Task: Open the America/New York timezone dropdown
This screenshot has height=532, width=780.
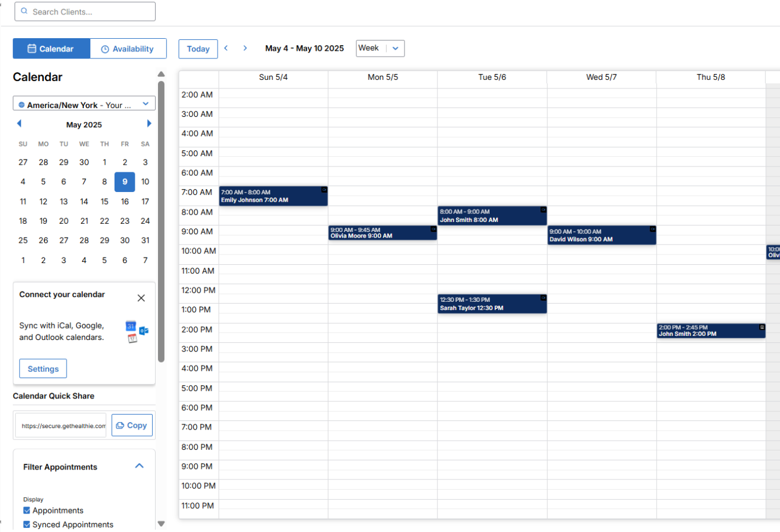Action: tap(84, 105)
